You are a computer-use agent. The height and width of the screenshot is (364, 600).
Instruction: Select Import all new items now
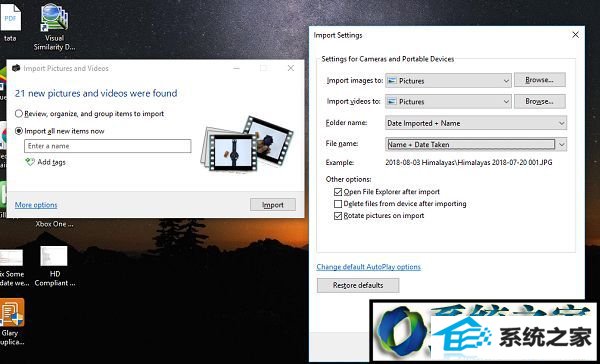pos(60,131)
